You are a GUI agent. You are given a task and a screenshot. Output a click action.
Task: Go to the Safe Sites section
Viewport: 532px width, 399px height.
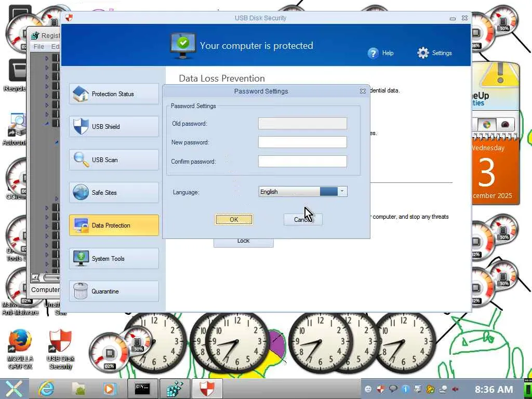click(114, 192)
